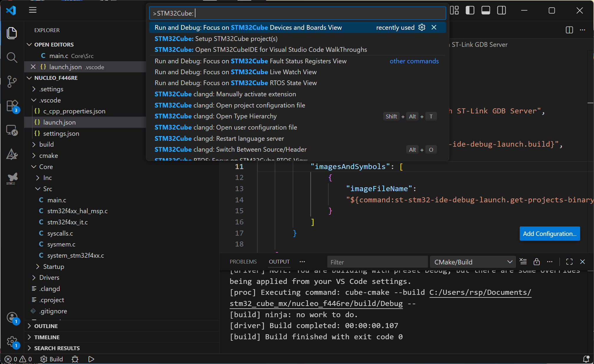Toggle output auto-scroll lock icon
Screen dimensions: 594x364
coord(537,262)
